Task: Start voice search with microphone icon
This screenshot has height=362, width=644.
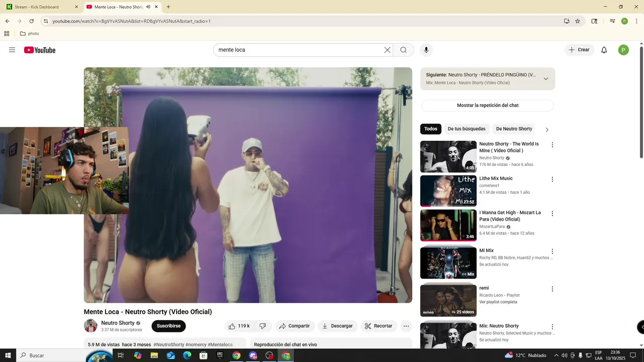Action: click(x=426, y=50)
